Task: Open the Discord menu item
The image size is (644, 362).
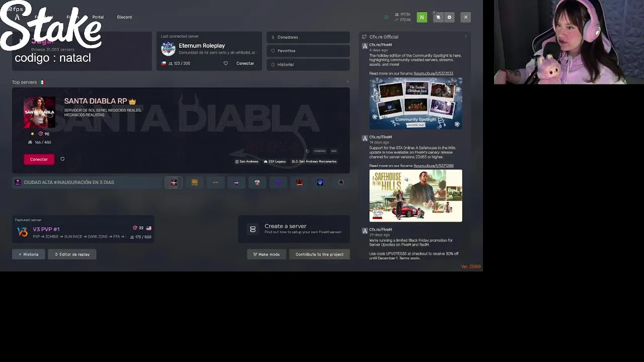Action: (124, 17)
